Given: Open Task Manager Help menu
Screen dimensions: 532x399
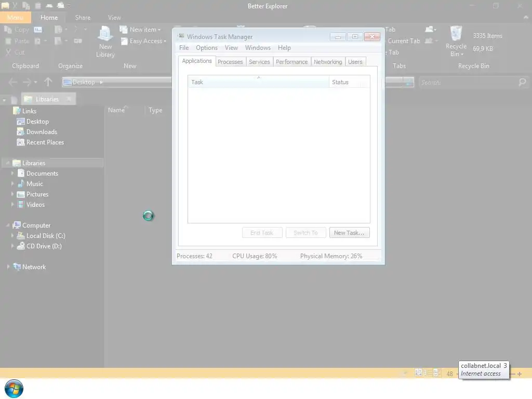Looking at the screenshot, I should click(x=284, y=48).
